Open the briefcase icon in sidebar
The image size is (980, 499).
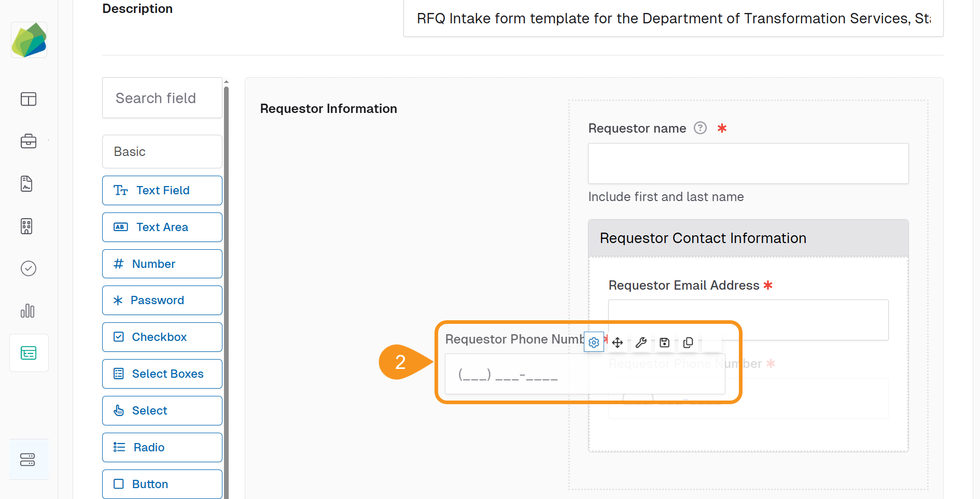[x=29, y=141]
